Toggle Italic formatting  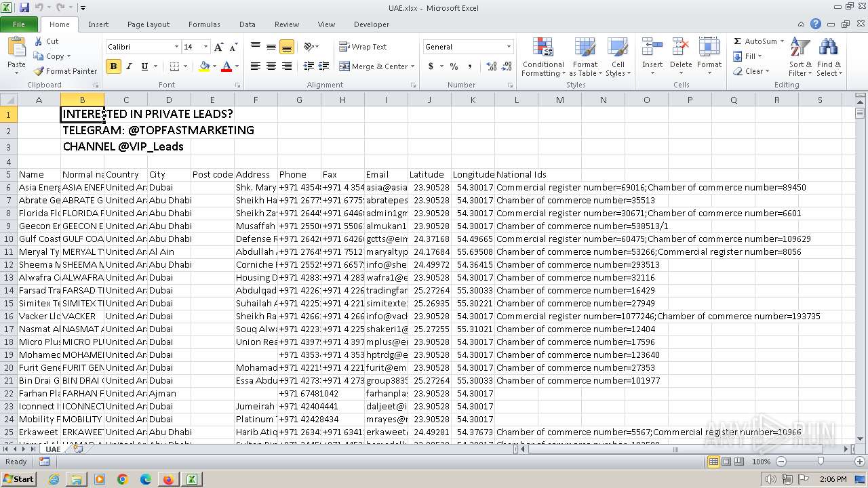tap(129, 66)
